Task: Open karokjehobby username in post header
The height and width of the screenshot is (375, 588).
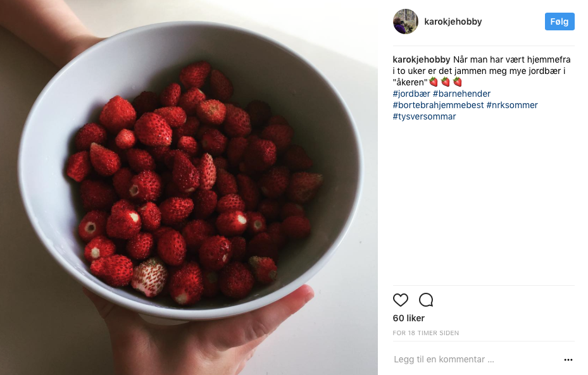Action: pyautogui.click(x=453, y=22)
